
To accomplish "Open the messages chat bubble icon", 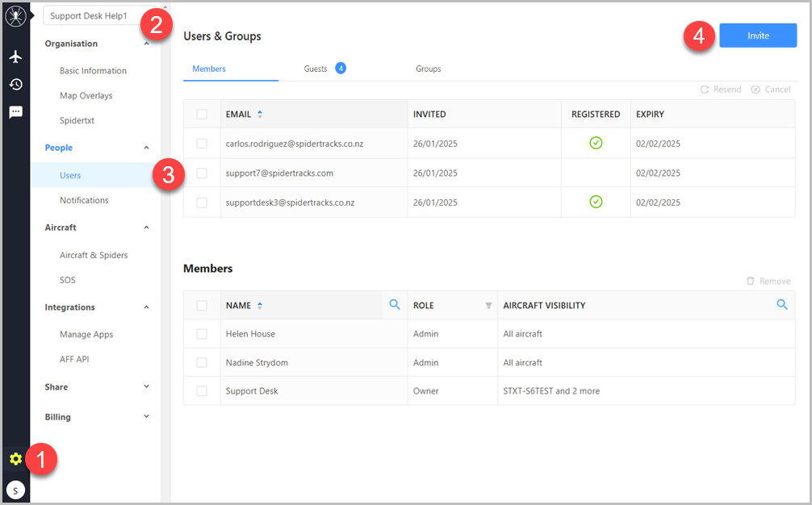I will pos(15,112).
